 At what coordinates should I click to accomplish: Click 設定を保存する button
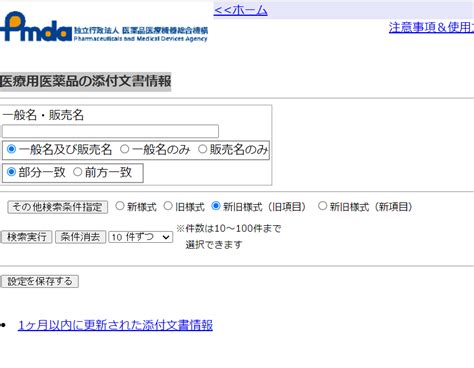point(40,281)
